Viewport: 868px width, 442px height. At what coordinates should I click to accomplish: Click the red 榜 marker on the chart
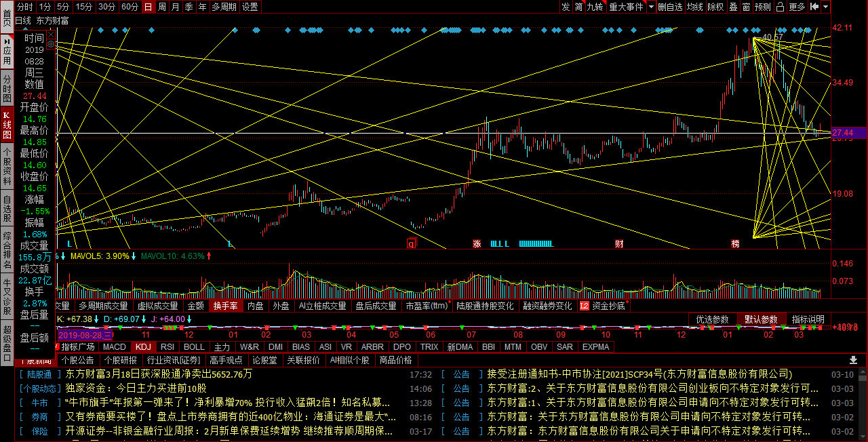click(735, 243)
